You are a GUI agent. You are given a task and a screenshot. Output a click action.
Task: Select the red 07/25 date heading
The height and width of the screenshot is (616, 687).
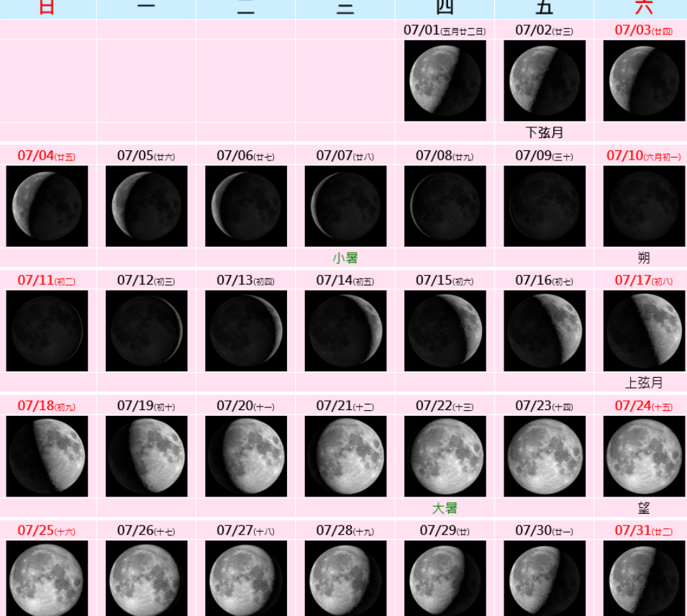[47, 530]
